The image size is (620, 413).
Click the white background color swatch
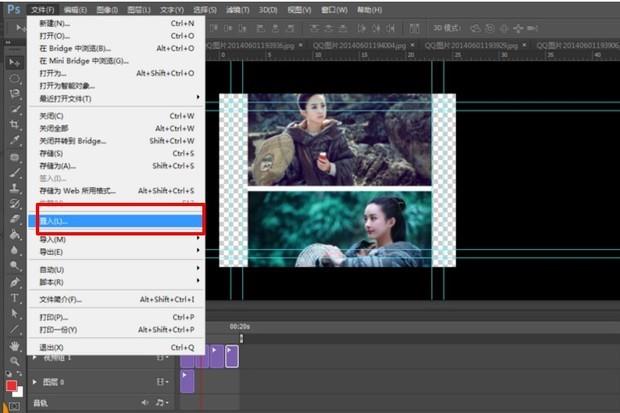pos(19,393)
